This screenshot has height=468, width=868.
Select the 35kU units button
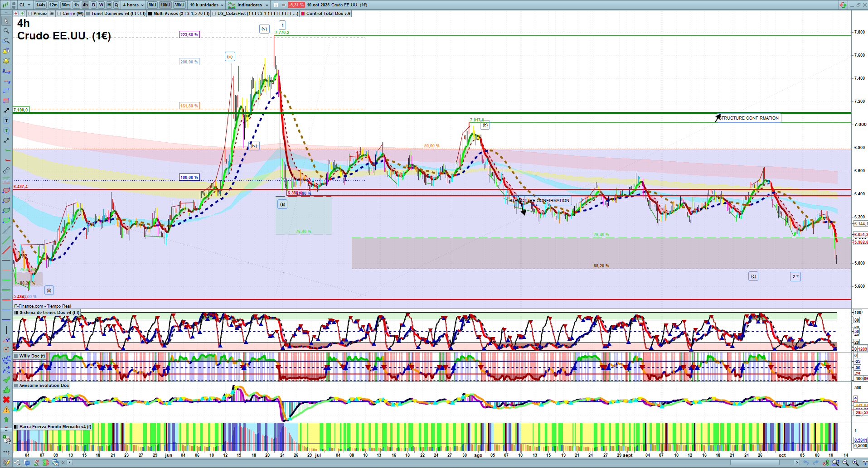coord(179,5)
